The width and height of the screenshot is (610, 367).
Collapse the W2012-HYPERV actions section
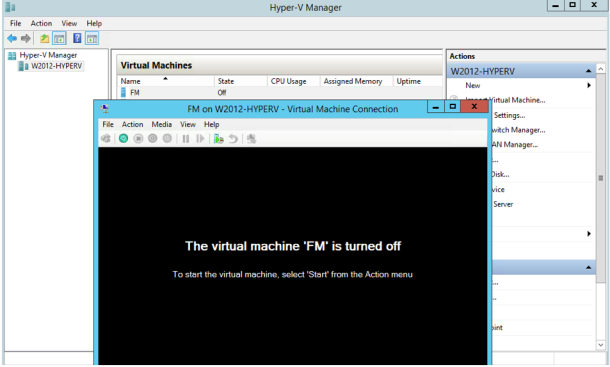[588, 71]
